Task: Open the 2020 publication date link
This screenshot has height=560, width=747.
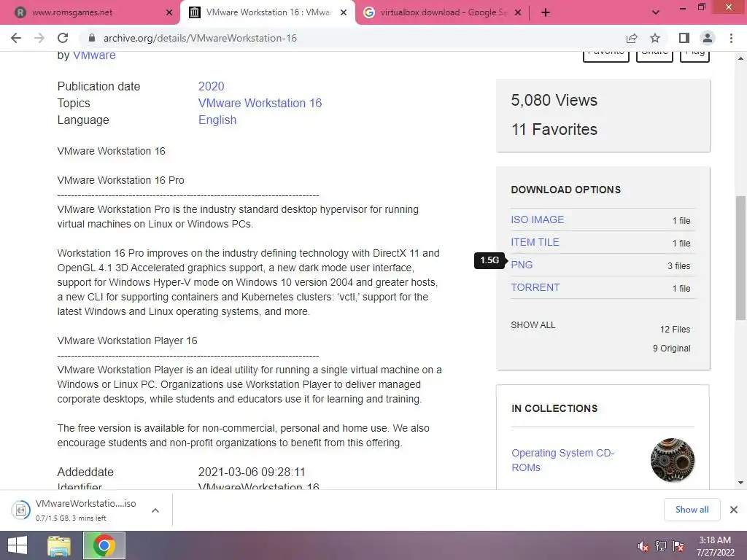Action: 211,86
